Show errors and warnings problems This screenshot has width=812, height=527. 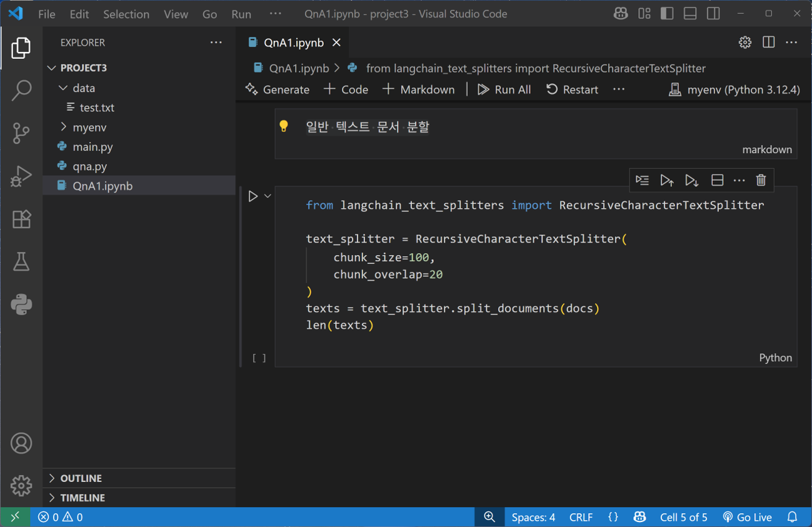tap(60, 517)
